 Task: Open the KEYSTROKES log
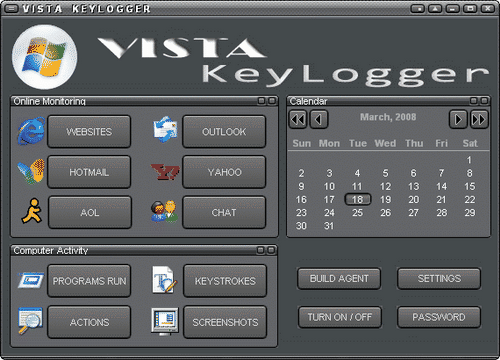[225, 281]
